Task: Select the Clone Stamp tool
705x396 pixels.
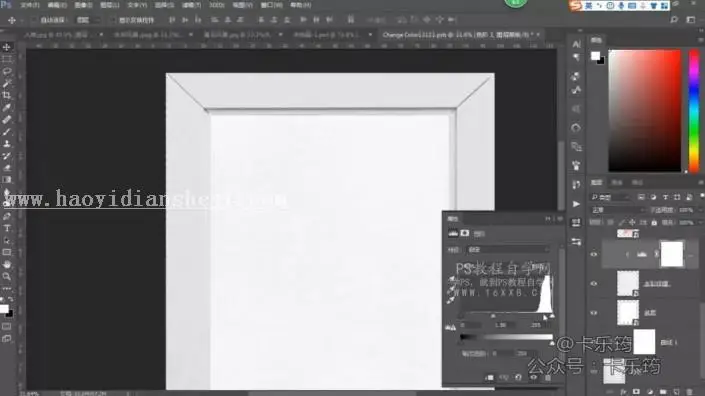Action: (7, 144)
